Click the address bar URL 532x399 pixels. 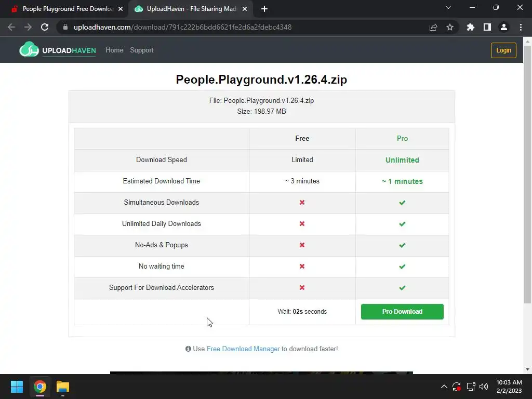(182, 27)
